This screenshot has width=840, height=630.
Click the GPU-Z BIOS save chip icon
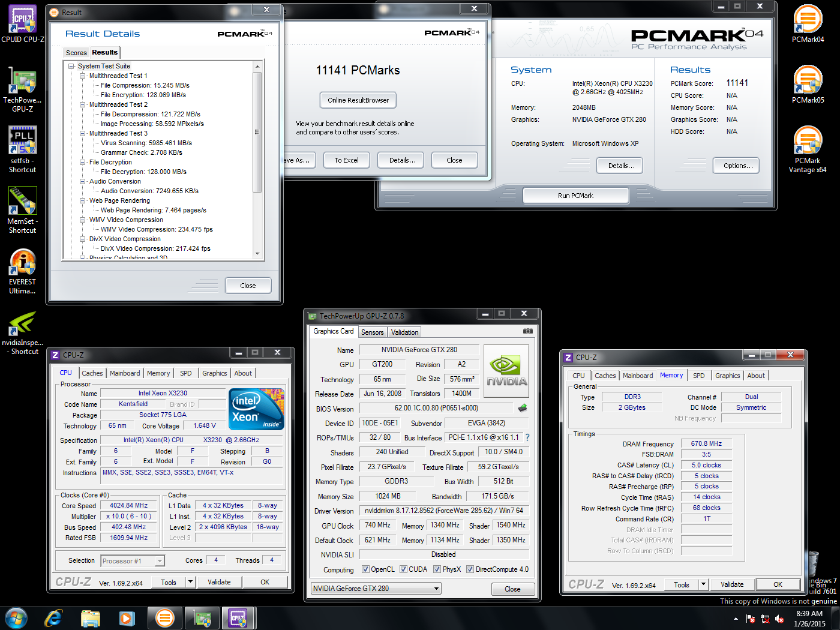pyautogui.click(x=523, y=408)
